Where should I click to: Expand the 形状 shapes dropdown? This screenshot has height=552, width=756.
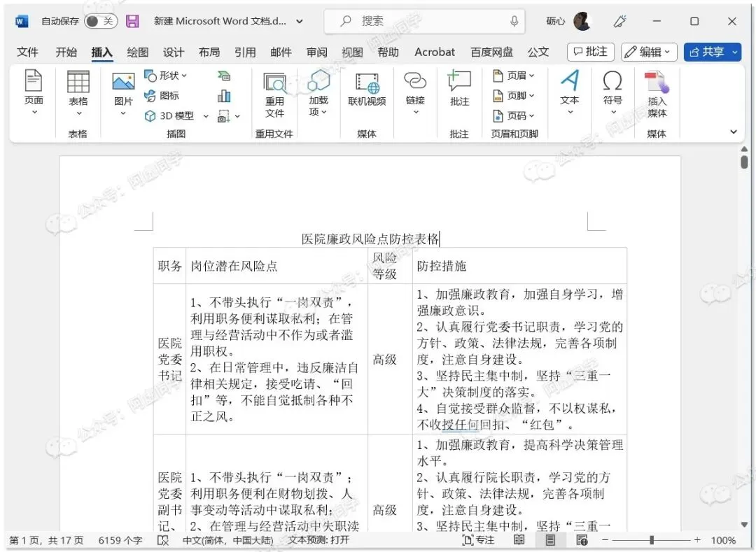[165, 76]
